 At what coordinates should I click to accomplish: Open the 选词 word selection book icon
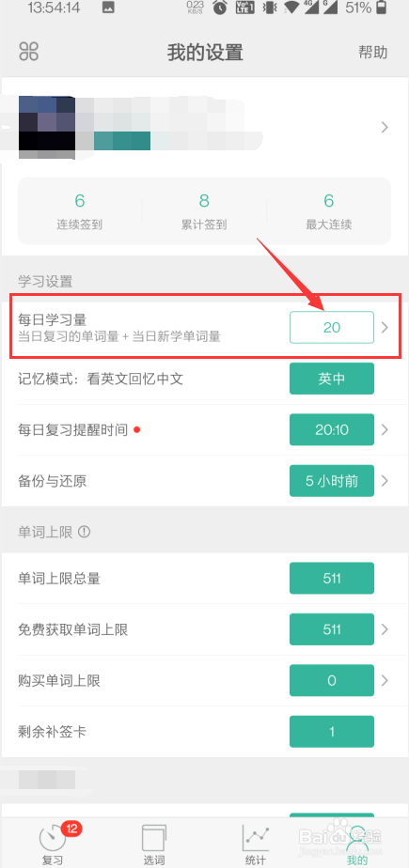153,838
